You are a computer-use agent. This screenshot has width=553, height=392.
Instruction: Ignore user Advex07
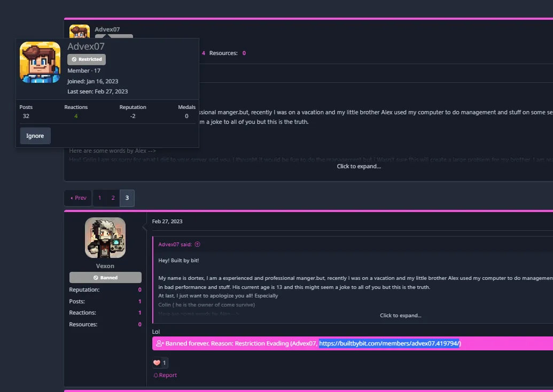pyautogui.click(x=35, y=136)
